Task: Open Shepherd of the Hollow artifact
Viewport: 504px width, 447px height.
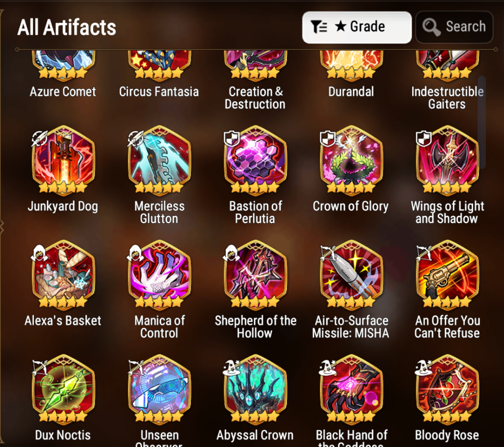Action: [255, 275]
